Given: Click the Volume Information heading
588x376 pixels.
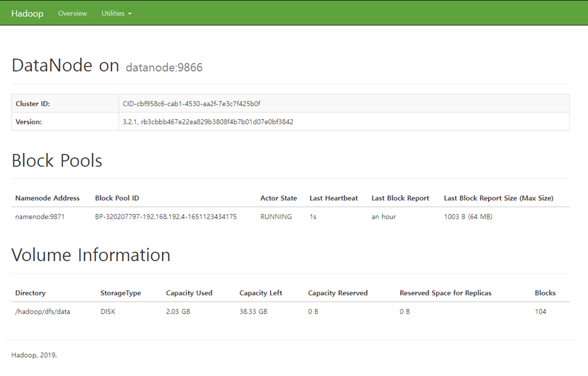Looking at the screenshot, I should (91, 255).
